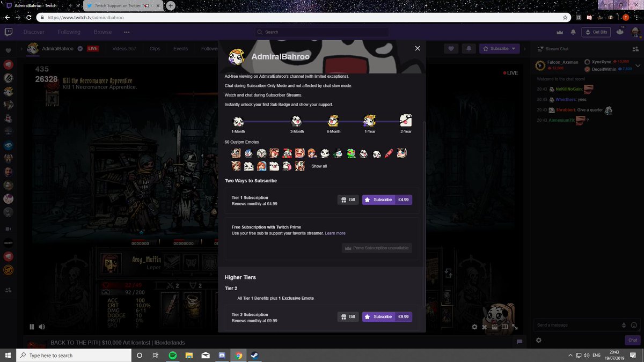
Task: Open Spotify from the taskbar
Action: pyautogui.click(x=173, y=355)
